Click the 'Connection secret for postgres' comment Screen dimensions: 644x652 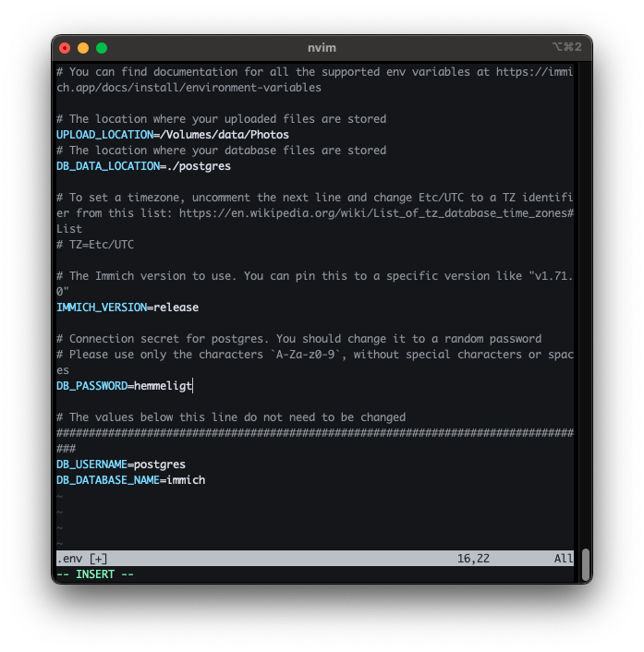coord(299,339)
